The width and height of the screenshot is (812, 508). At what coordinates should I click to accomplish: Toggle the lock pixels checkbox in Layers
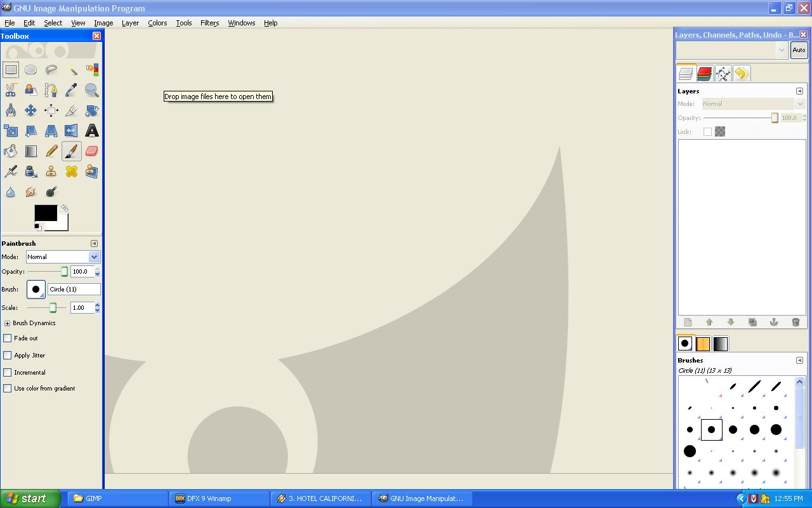click(x=707, y=131)
